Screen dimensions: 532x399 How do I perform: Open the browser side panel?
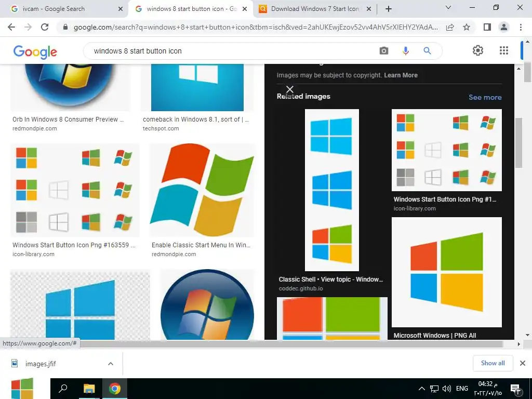(x=487, y=27)
